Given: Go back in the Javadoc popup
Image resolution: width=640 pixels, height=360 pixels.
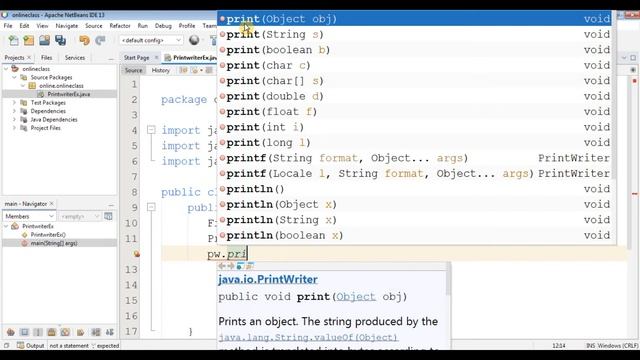Looking at the screenshot, I should [x=222, y=266].
